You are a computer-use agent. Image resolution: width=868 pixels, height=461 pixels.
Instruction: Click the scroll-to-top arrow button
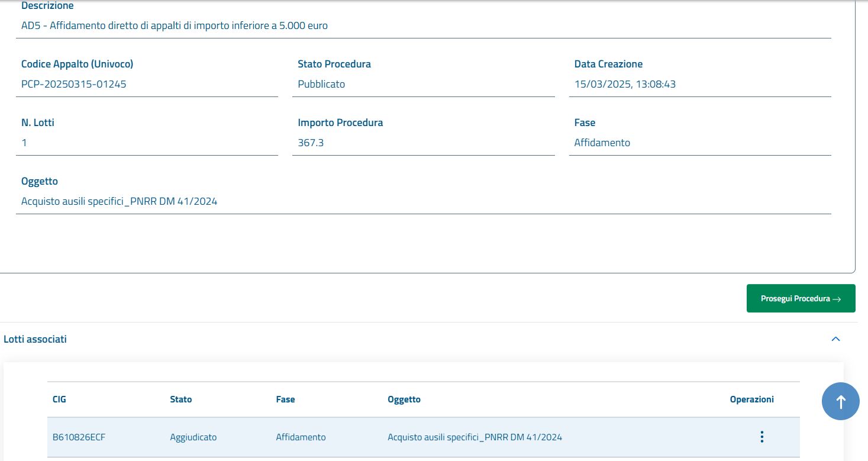click(840, 402)
